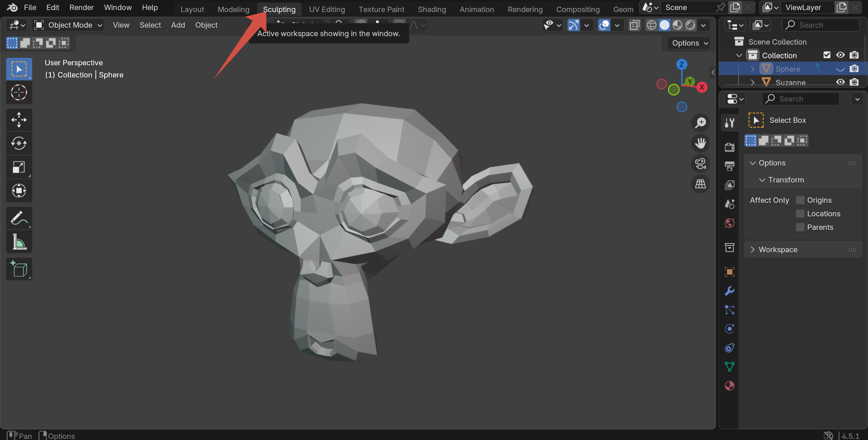Image resolution: width=868 pixels, height=440 pixels.
Task: Select the Transform tool
Action: (19, 191)
